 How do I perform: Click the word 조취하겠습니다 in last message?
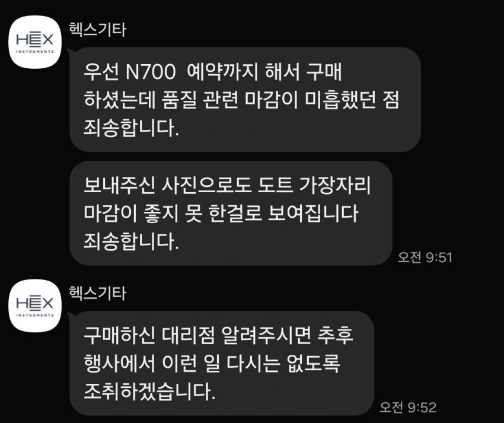(x=149, y=392)
